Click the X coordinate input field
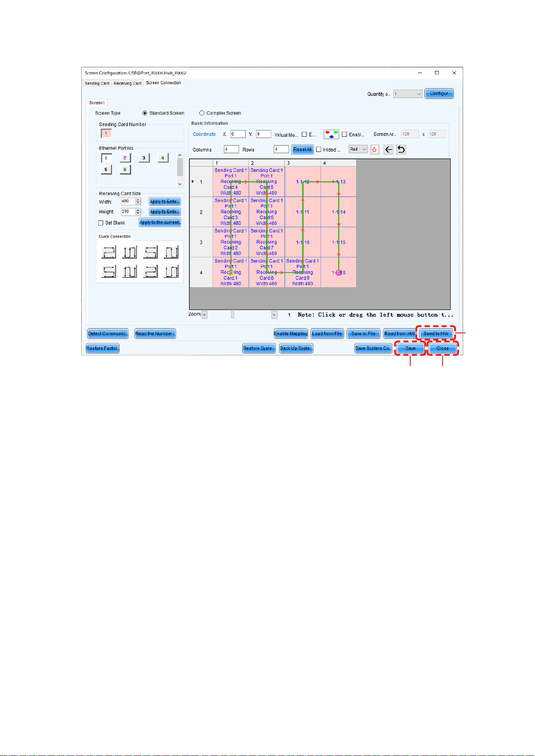 (238, 134)
